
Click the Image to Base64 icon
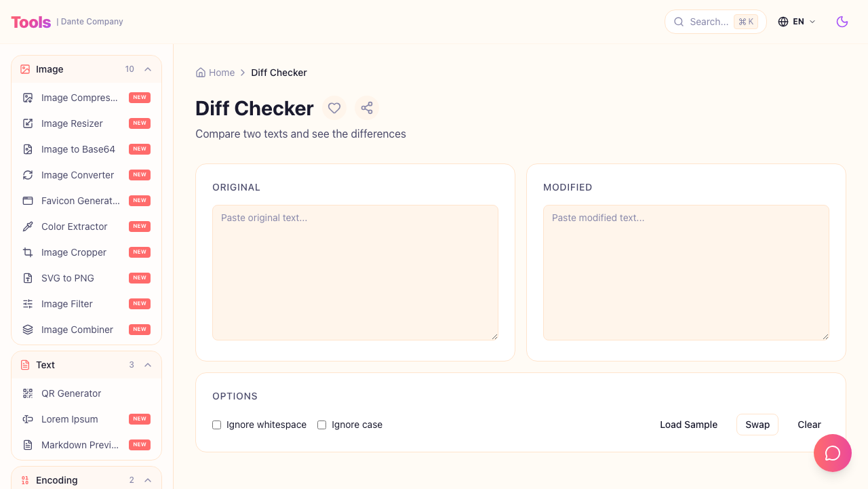point(27,149)
